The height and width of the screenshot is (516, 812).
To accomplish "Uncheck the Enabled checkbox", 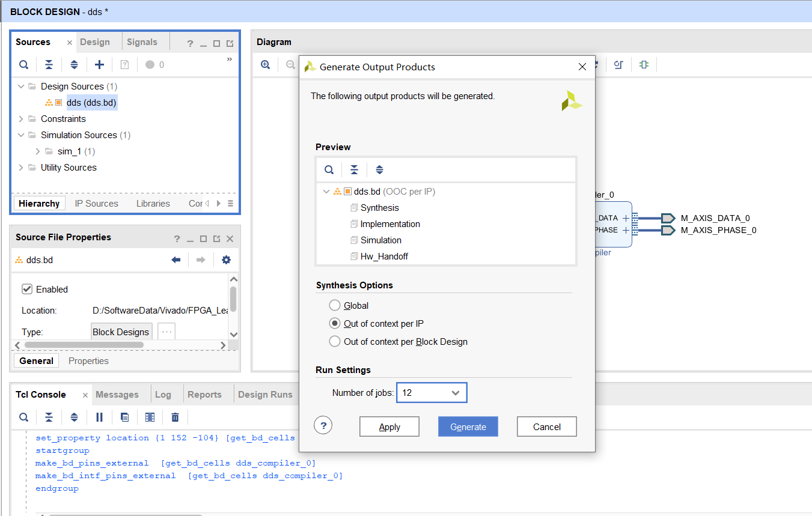I will coord(27,290).
